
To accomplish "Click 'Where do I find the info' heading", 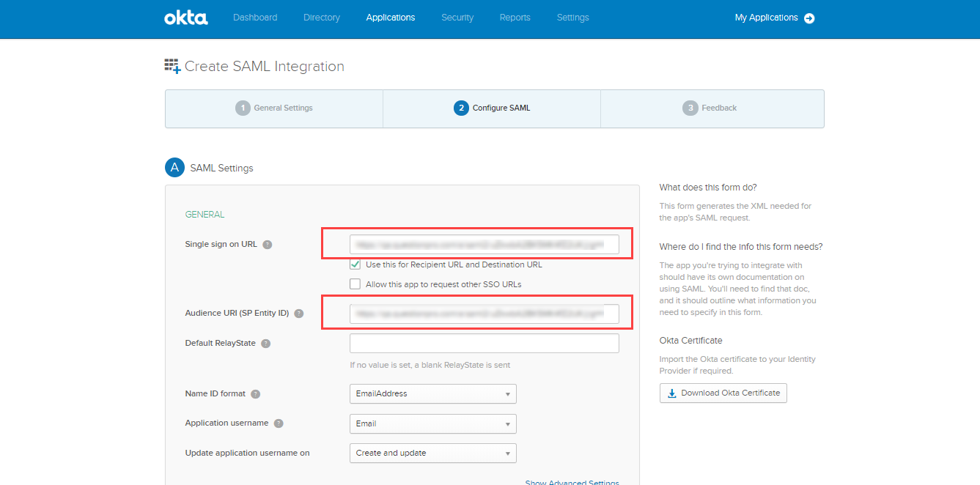I will (741, 247).
